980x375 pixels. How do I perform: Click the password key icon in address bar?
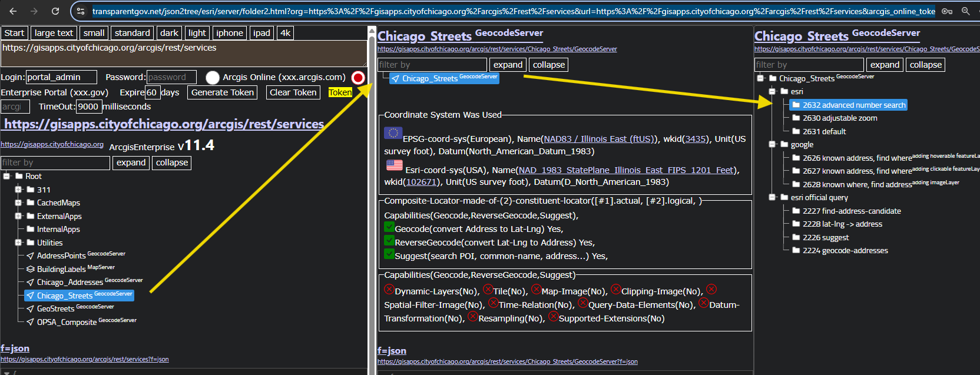[946, 11]
